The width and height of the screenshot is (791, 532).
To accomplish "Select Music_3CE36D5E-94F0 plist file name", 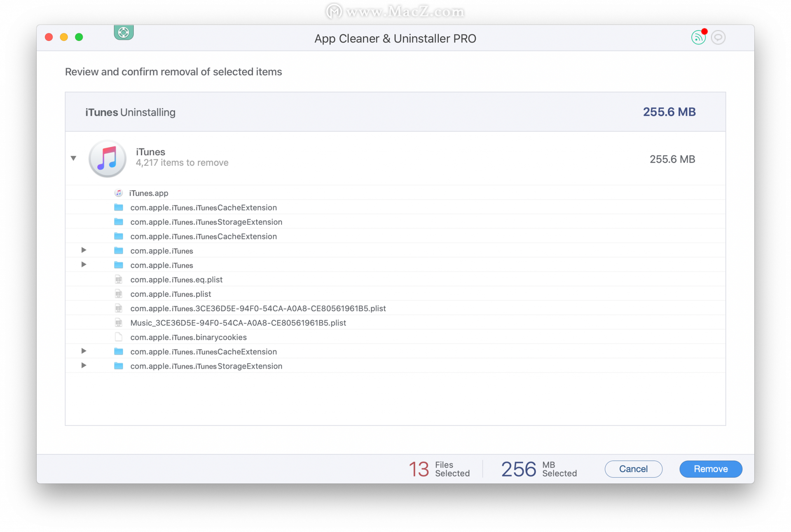I will (238, 323).
